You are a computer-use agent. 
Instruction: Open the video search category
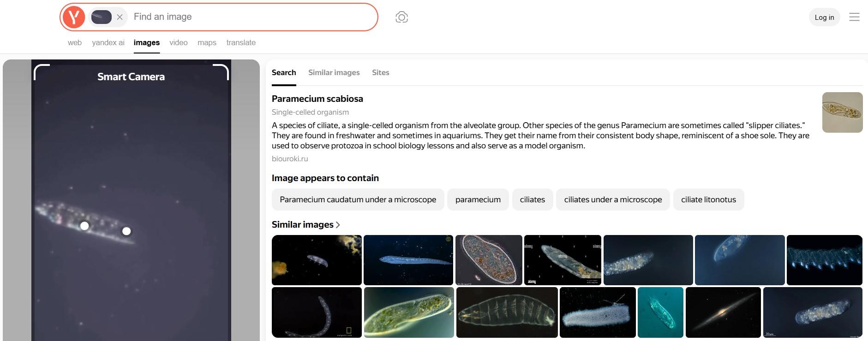(178, 42)
